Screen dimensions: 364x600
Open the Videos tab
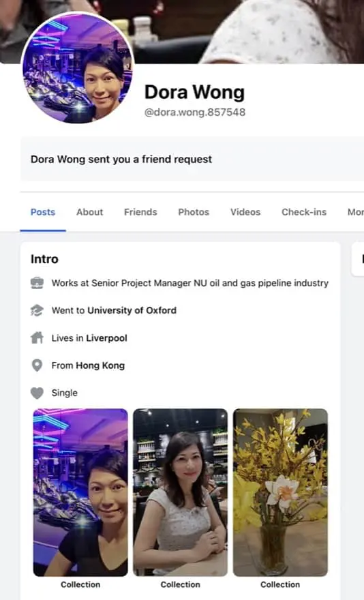click(245, 212)
